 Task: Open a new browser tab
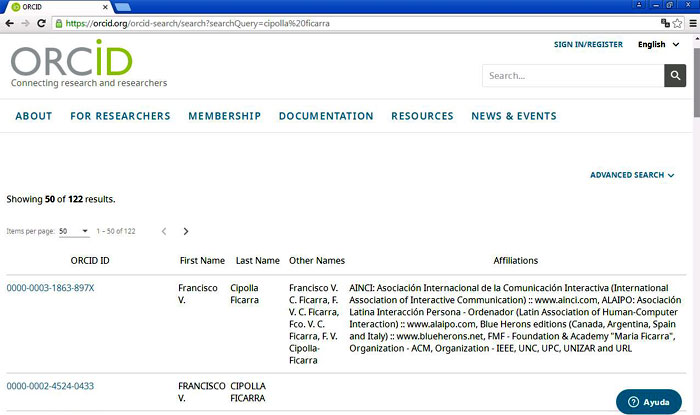122,7
